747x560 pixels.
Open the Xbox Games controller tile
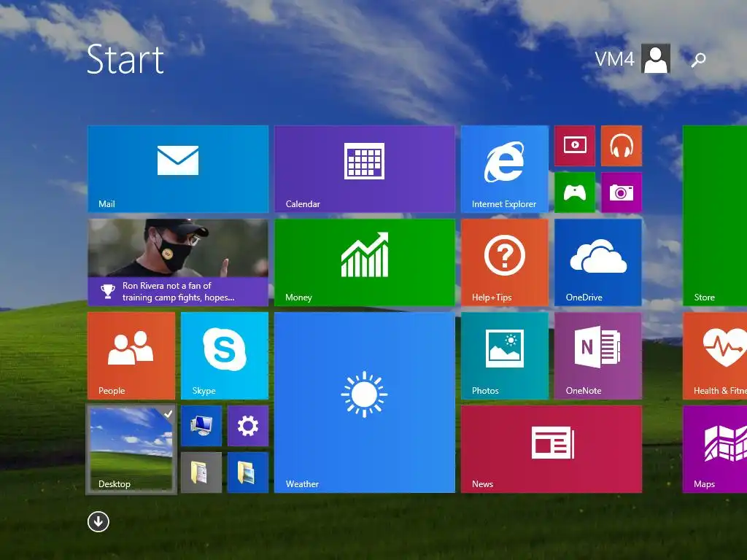(575, 192)
